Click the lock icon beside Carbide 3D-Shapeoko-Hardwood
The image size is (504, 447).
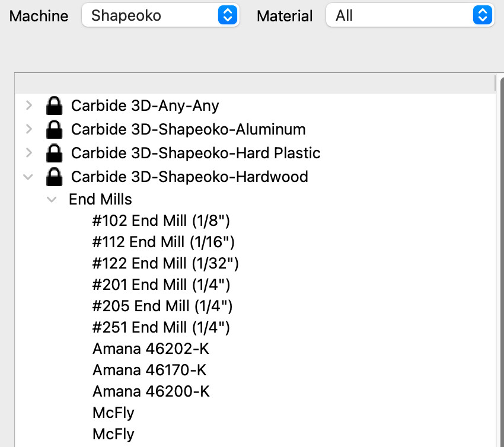pyautogui.click(x=54, y=177)
